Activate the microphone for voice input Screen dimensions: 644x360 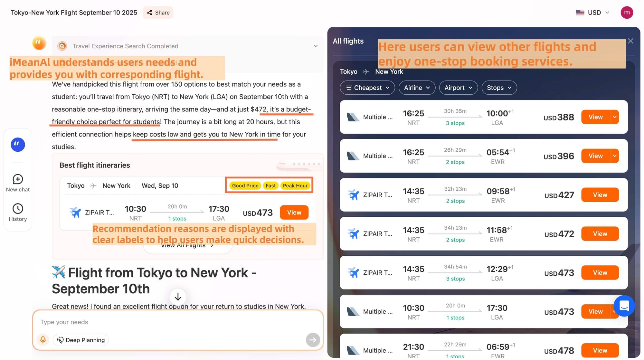pos(43,340)
